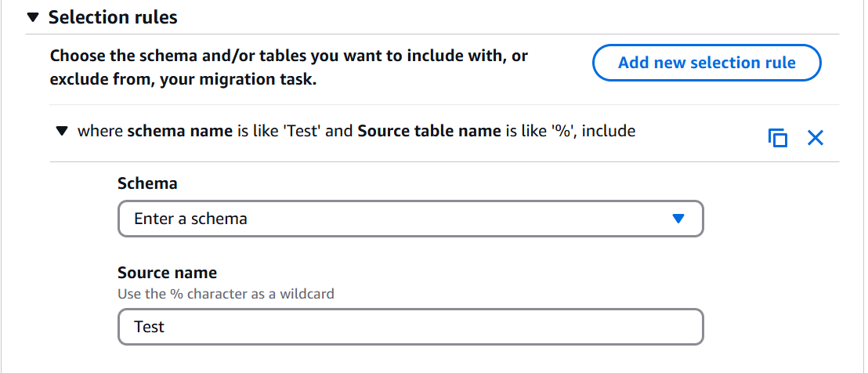868x373 pixels.
Task: Click the 'Enter a schema' placeholder text
Action: (190, 219)
